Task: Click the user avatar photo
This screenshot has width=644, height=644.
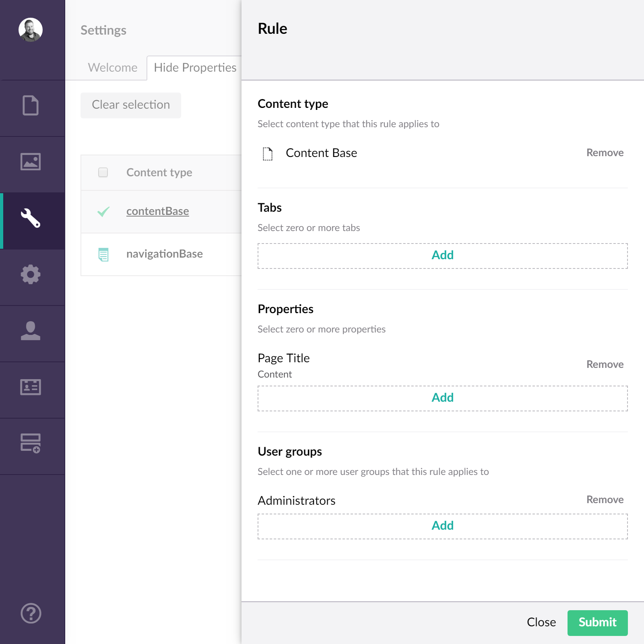Action: (31, 30)
